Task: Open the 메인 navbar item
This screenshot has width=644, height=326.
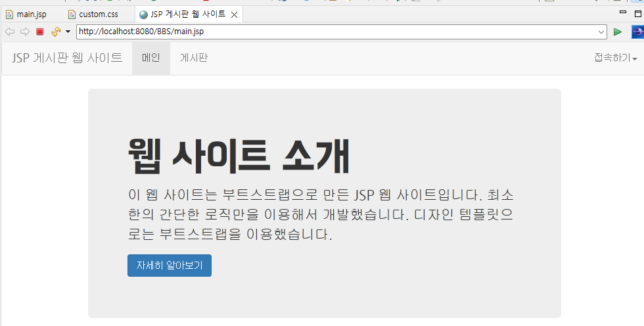Action: pyautogui.click(x=150, y=58)
